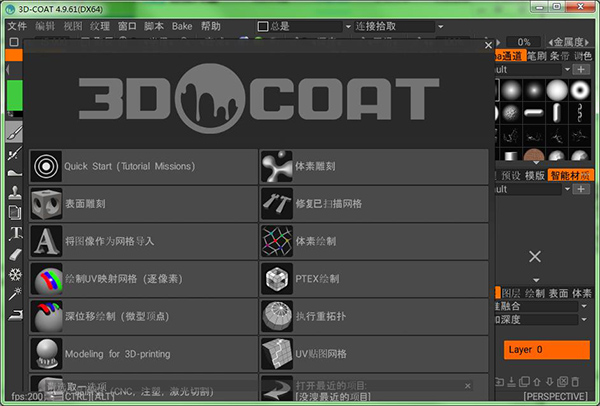Select the height smudge tool icon

coord(15,173)
